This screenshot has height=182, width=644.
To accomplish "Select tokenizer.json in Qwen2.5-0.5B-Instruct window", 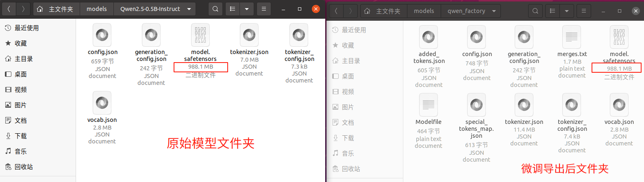I will click(249, 35).
